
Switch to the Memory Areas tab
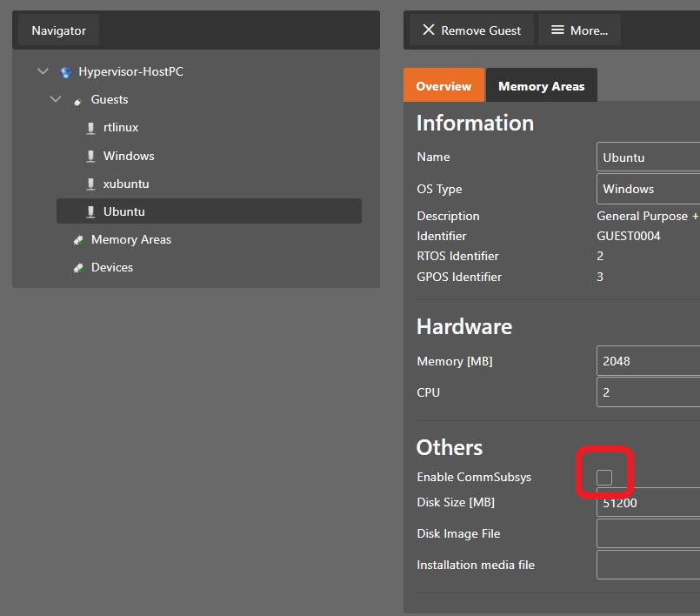[x=541, y=86]
